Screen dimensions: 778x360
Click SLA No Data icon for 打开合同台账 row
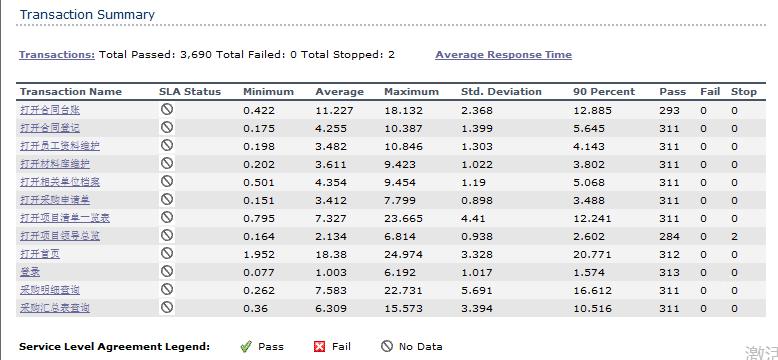pos(167,110)
